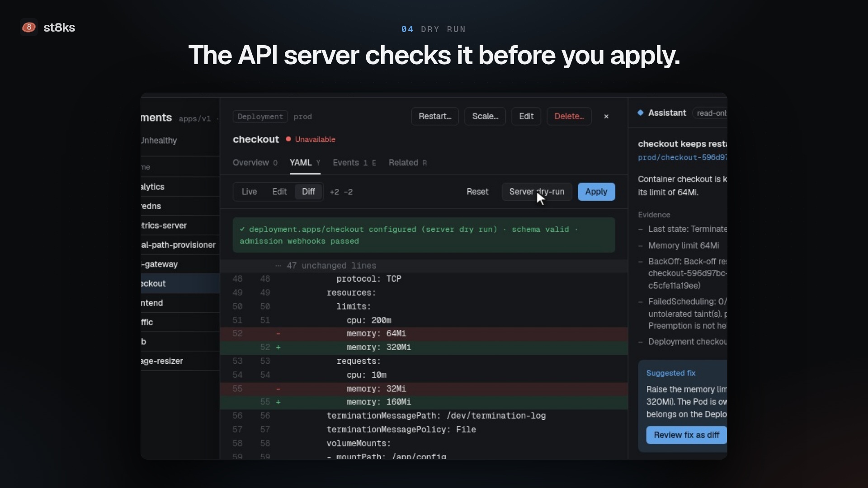
Task: Click the Assistant diamond icon
Action: pyautogui.click(x=641, y=113)
